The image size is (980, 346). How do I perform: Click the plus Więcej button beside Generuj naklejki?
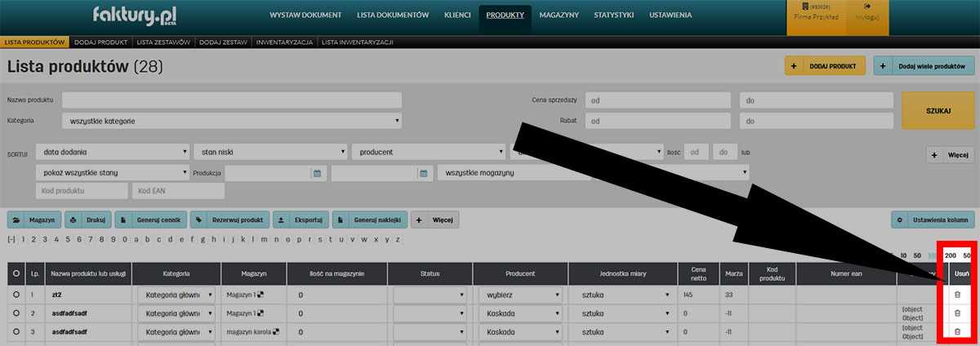[434, 220]
